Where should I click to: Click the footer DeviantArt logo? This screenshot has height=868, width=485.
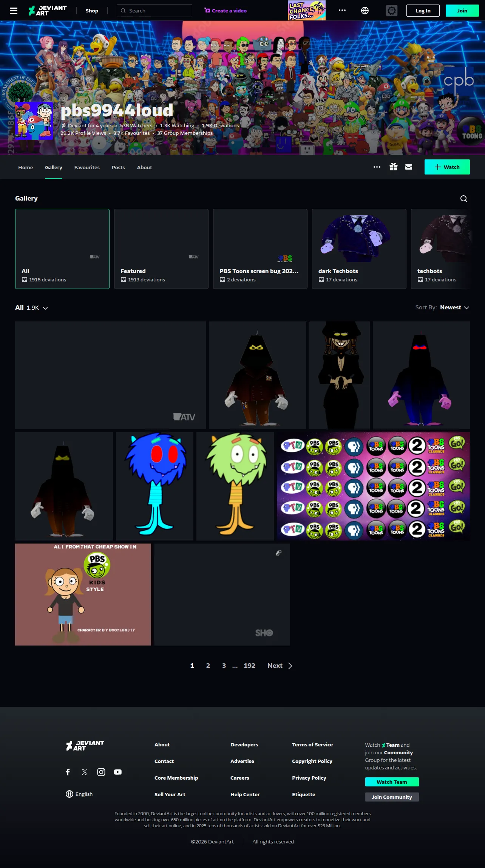[x=85, y=745]
